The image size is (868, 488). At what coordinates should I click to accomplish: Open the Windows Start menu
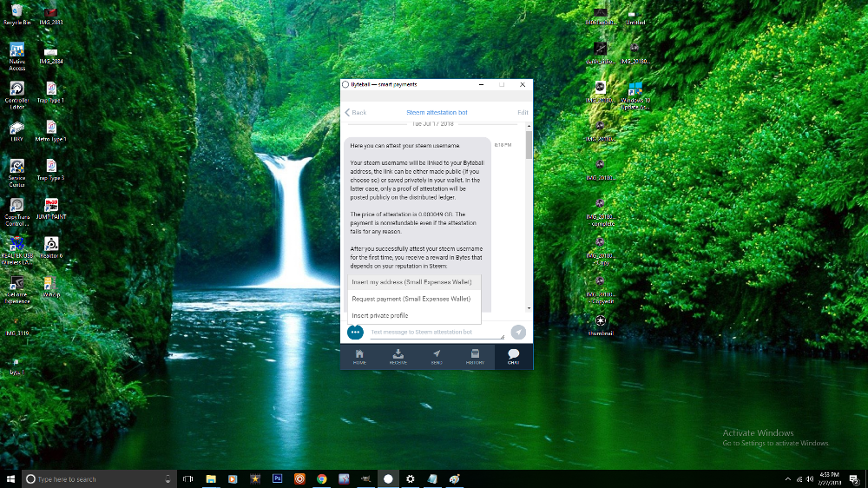point(10,478)
